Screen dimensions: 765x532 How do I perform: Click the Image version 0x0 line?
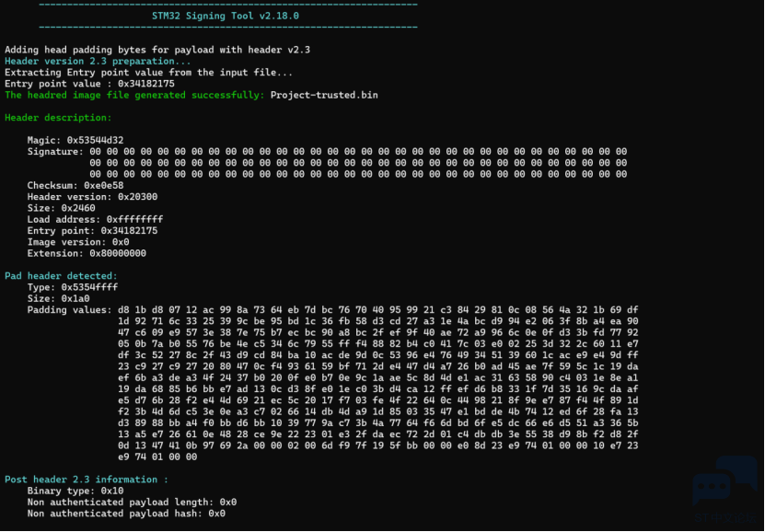78,242
